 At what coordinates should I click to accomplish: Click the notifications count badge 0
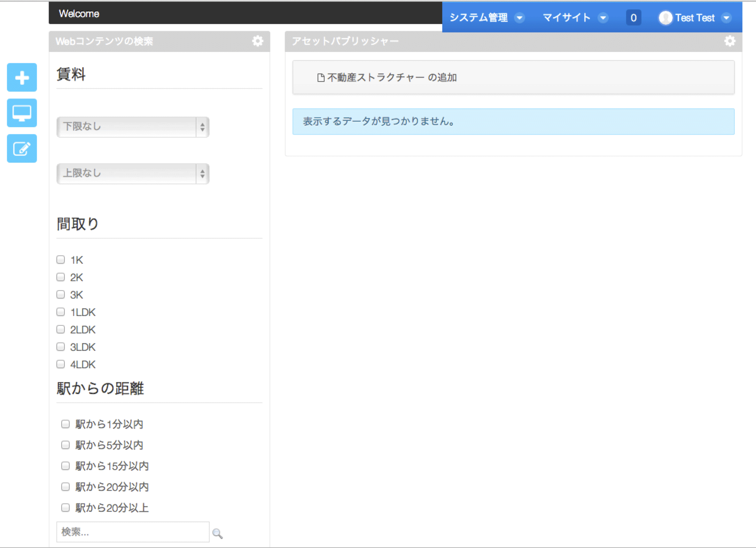633,18
